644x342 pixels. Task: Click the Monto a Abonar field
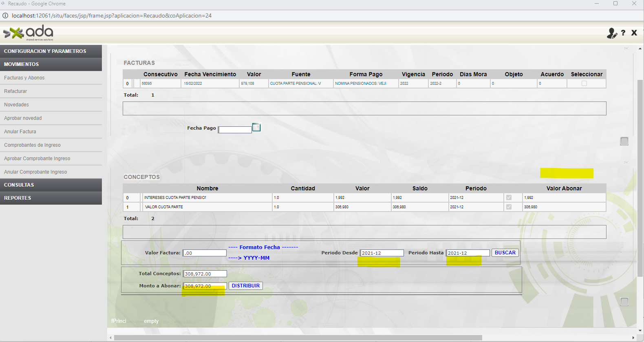[x=205, y=286]
